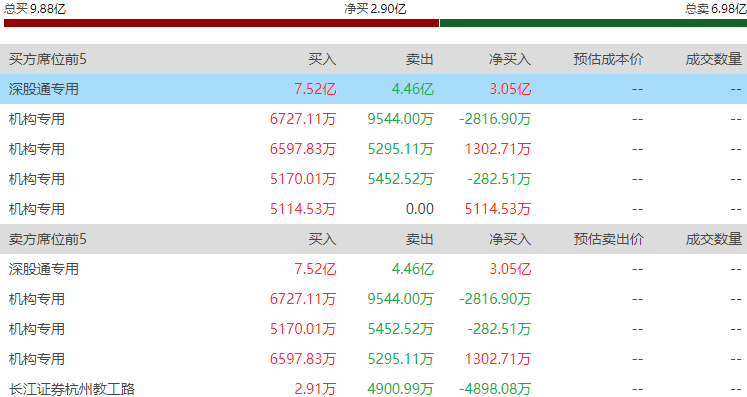Click the 净买 2.90亿 net buy label
The image size is (747, 397).
(x=375, y=9)
